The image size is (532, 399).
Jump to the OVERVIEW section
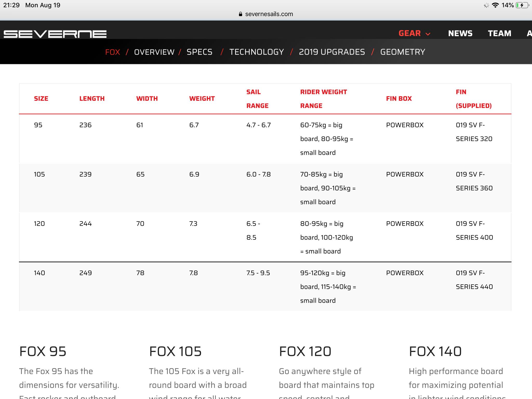pos(154,52)
